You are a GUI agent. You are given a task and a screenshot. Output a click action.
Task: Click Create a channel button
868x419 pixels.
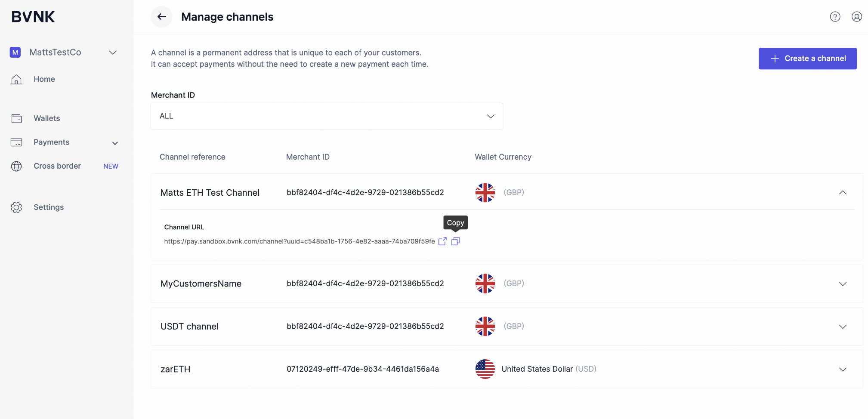point(807,59)
